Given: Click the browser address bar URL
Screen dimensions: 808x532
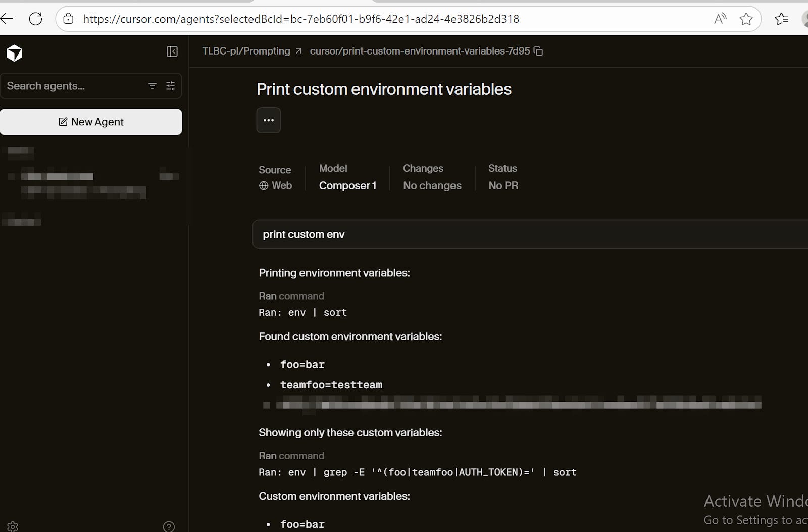Looking at the screenshot, I should click(301, 19).
